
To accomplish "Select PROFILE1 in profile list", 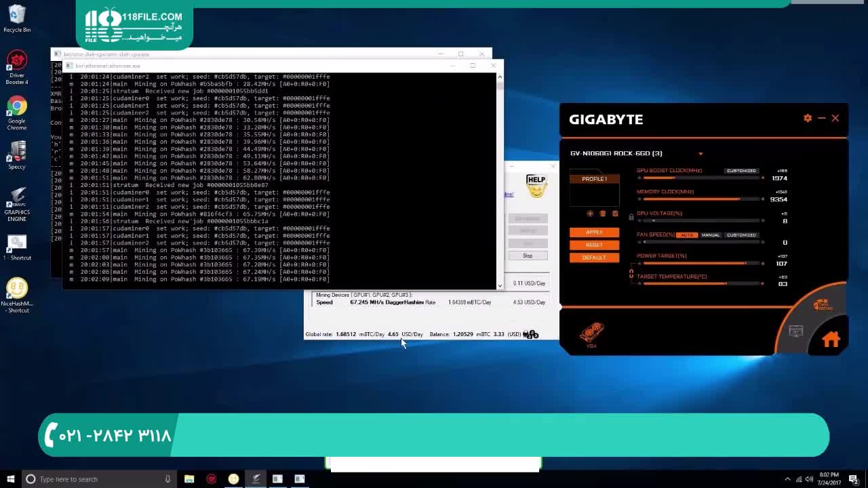I will pyautogui.click(x=594, y=179).
